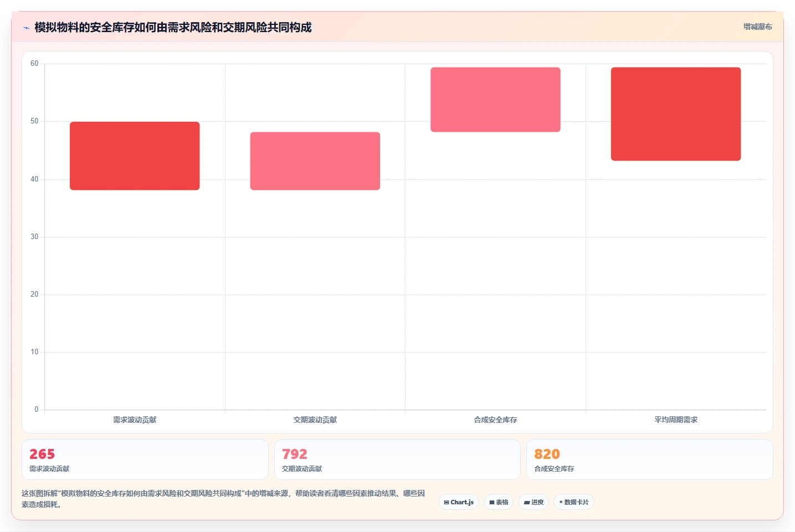The height and width of the screenshot is (532, 795).
Task: Click the lightning icon beside the title
Action: 26,28
